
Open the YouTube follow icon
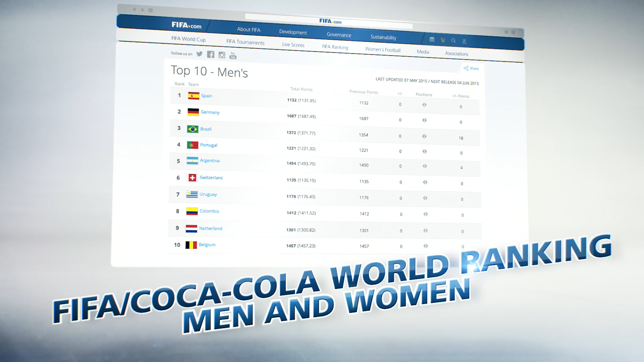tap(233, 56)
